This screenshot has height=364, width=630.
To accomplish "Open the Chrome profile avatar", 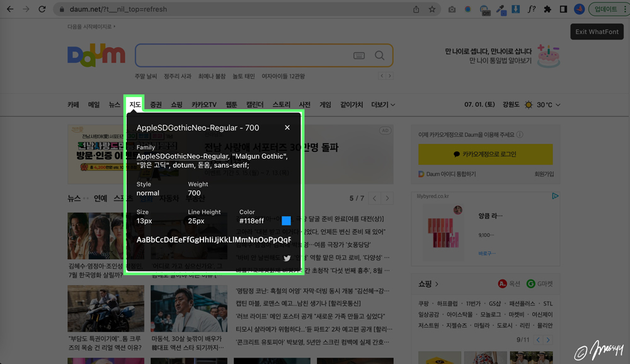I will pyautogui.click(x=579, y=9).
